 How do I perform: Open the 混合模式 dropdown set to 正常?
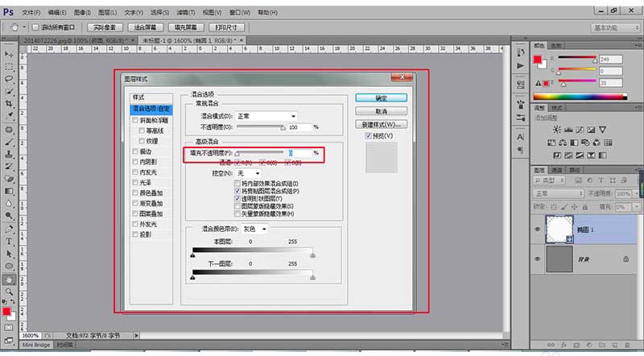[x=266, y=116]
